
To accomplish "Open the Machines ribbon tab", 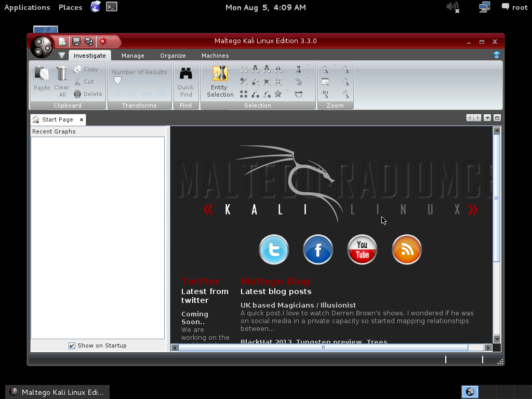I will pos(215,56).
